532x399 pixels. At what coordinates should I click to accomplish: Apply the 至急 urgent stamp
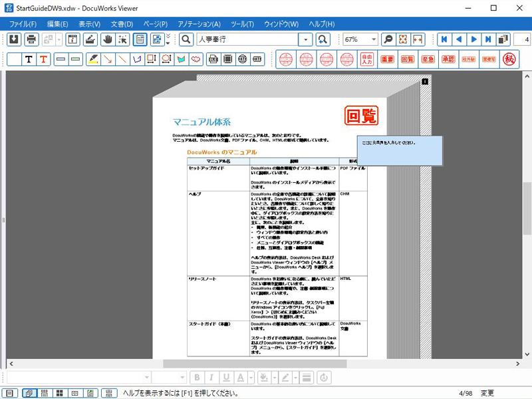428,59
